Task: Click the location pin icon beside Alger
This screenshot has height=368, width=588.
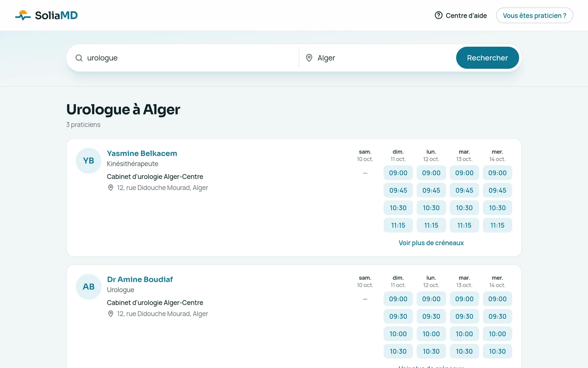Action: pyautogui.click(x=309, y=58)
